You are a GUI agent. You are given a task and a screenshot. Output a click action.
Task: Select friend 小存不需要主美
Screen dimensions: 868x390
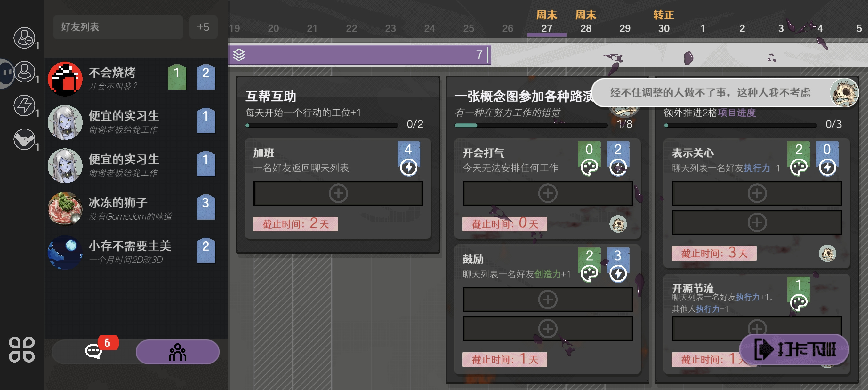point(135,252)
